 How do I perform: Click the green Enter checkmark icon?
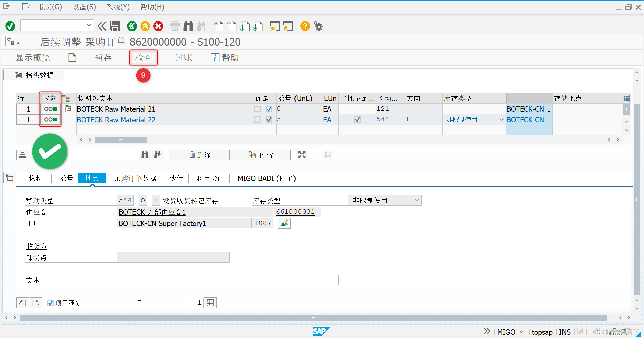(10, 26)
